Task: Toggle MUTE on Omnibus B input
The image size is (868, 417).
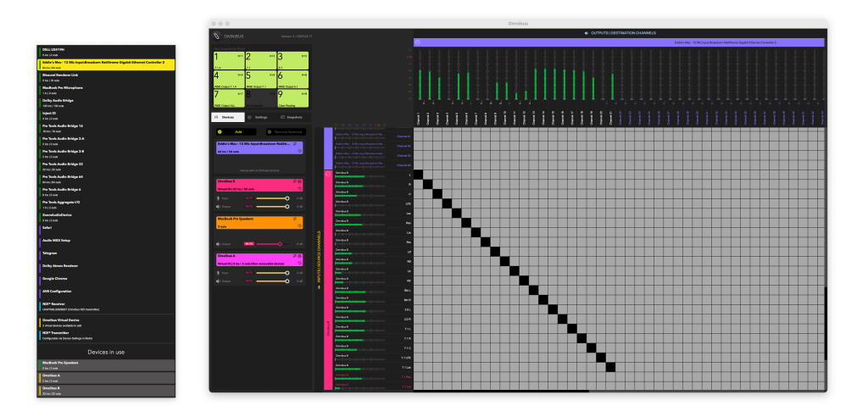Action: click(249, 198)
